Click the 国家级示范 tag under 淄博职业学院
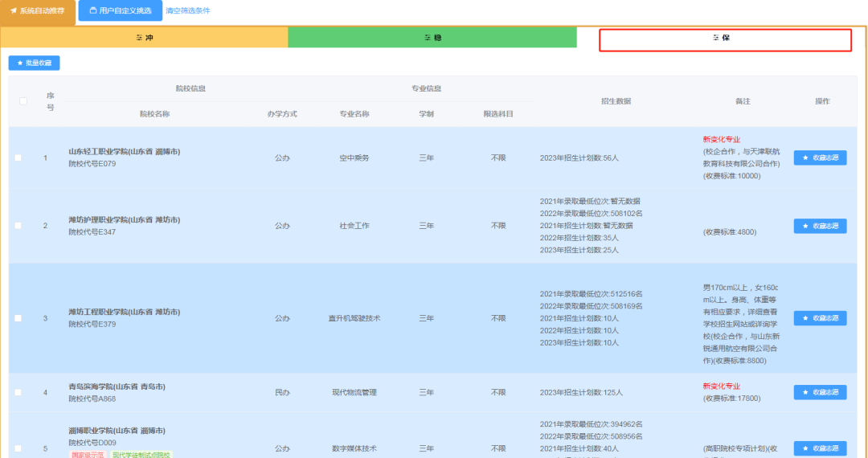Image resolution: width=868 pixels, height=458 pixels. (87, 455)
